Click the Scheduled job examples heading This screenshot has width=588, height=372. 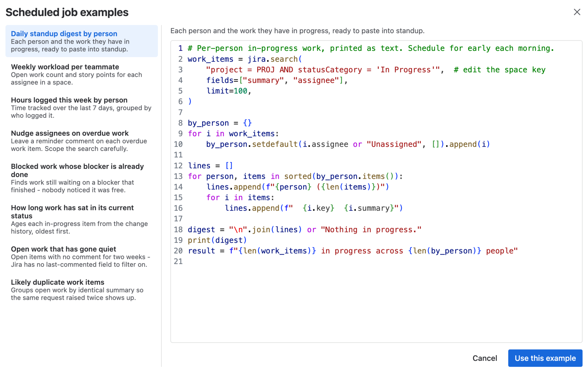coord(67,12)
